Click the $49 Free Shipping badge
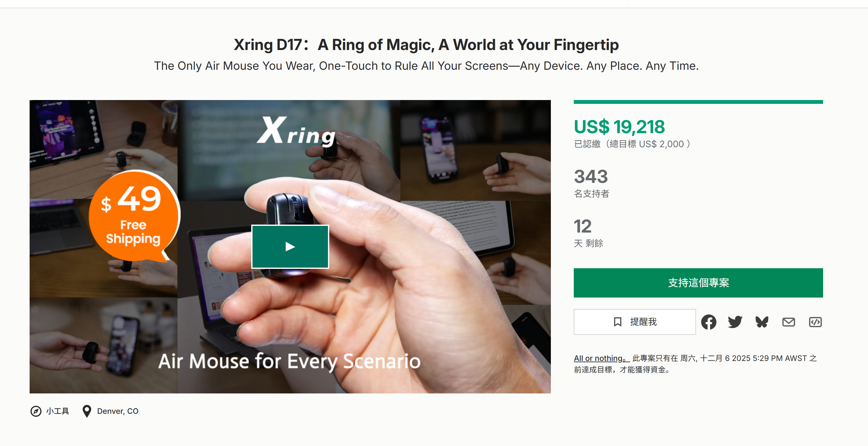Image resolution: width=868 pixels, height=446 pixels. click(x=134, y=216)
